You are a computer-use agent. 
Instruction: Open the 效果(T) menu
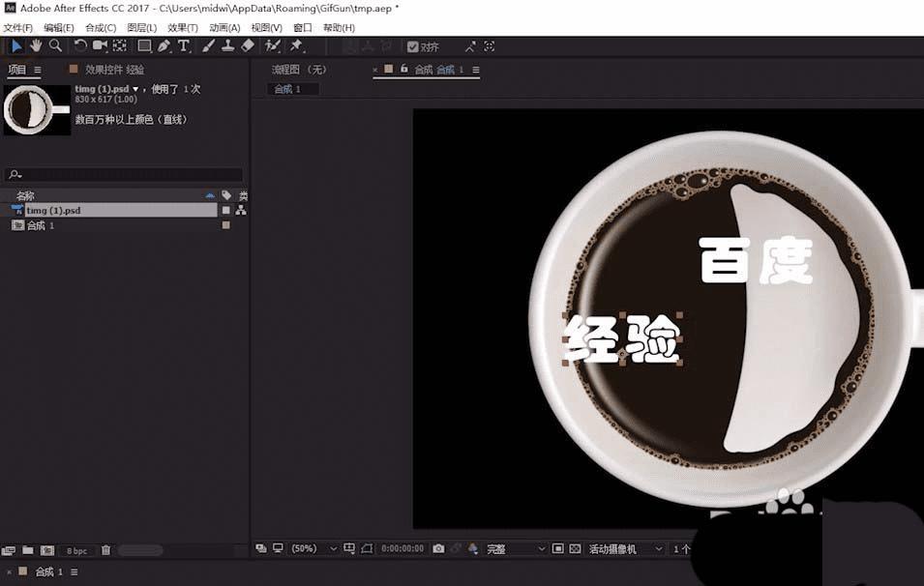tap(183, 28)
